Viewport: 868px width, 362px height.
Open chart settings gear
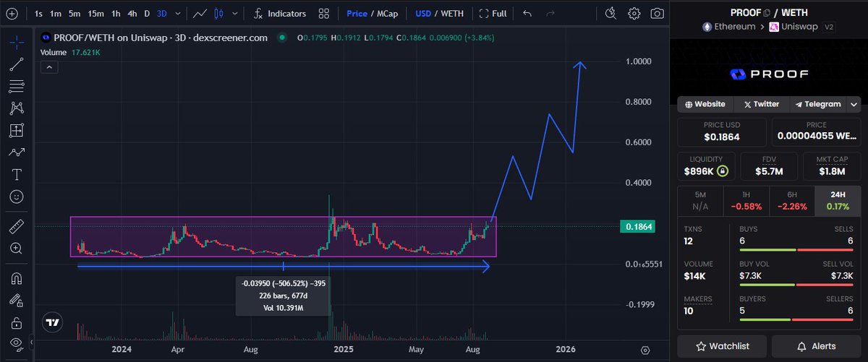[x=634, y=13]
